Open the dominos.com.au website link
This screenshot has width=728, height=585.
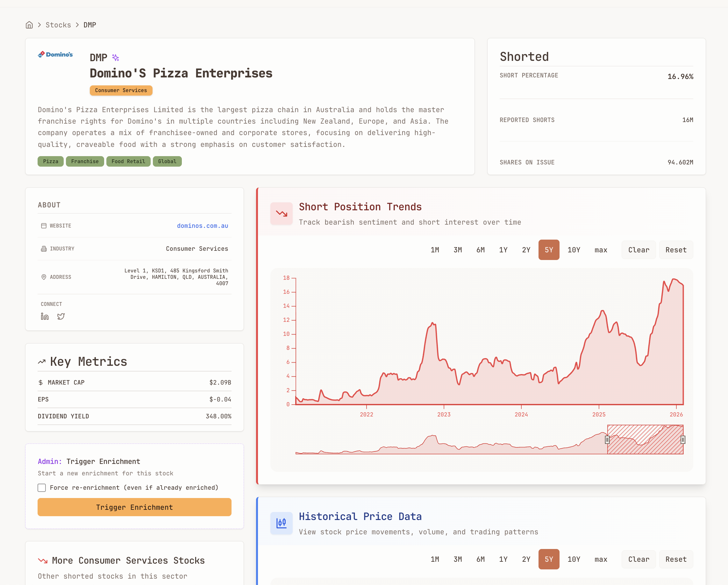pos(202,226)
